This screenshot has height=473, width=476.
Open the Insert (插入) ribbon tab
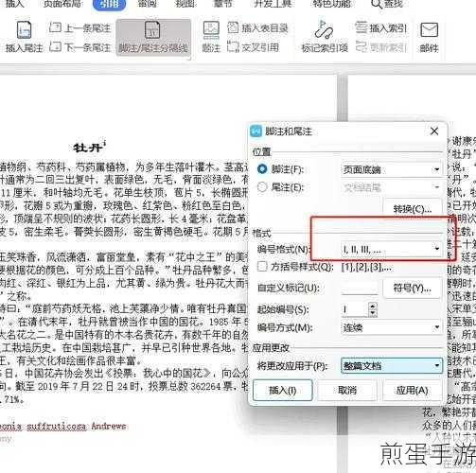pos(14,4)
